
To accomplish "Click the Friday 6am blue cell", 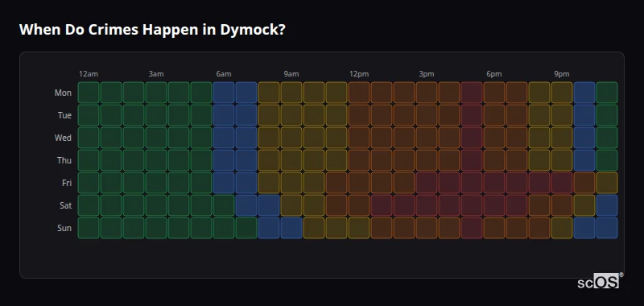I will pyautogui.click(x=224, y=183).
